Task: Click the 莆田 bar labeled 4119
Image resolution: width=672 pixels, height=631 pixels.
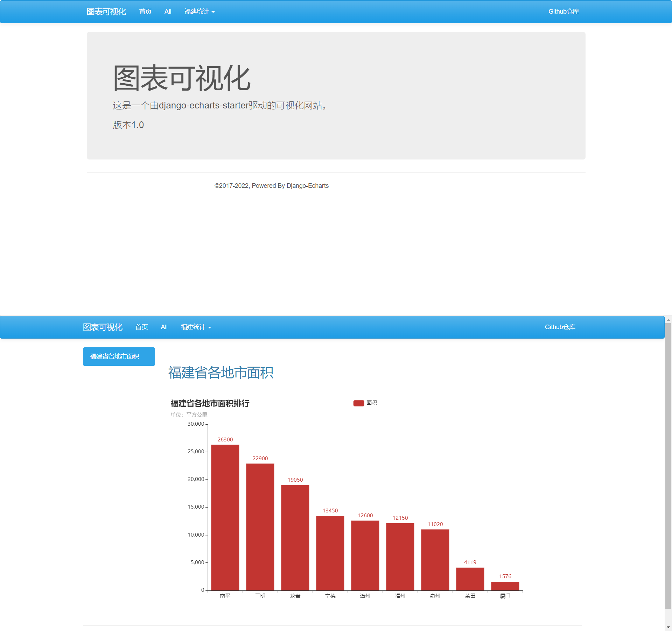Action: point(470,579)
